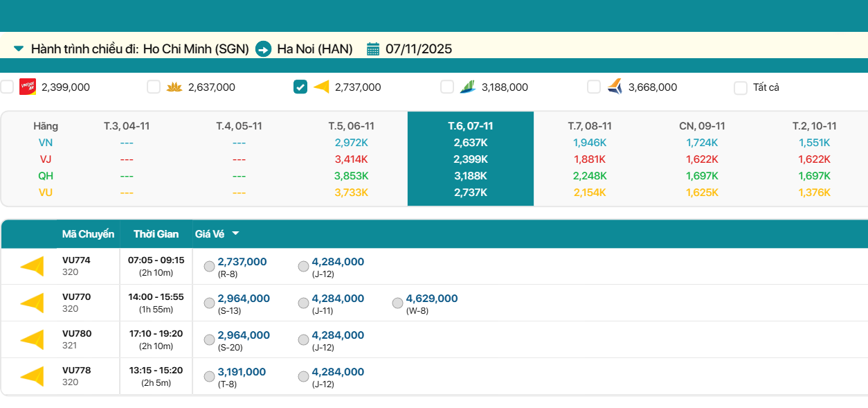
Task: Enable the VietJet 2,399,000 filter checkbox
Action: coord(7,87)
